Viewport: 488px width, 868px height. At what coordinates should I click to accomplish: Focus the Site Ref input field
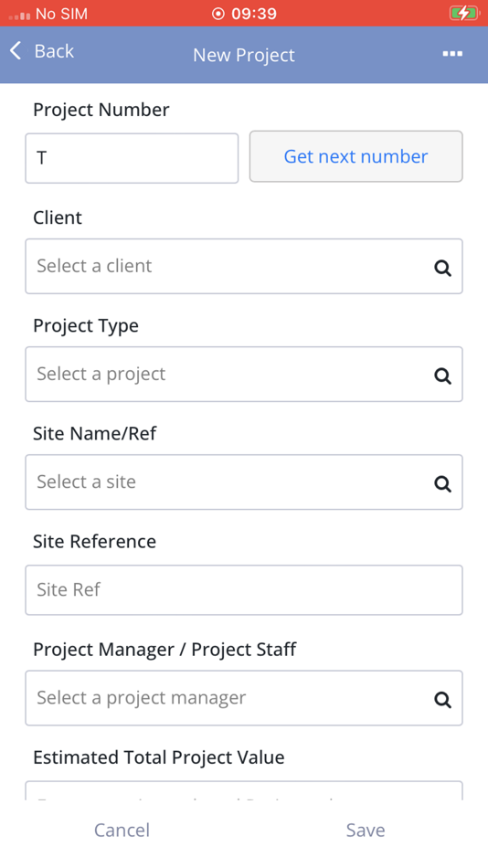[x=244, y=590]
